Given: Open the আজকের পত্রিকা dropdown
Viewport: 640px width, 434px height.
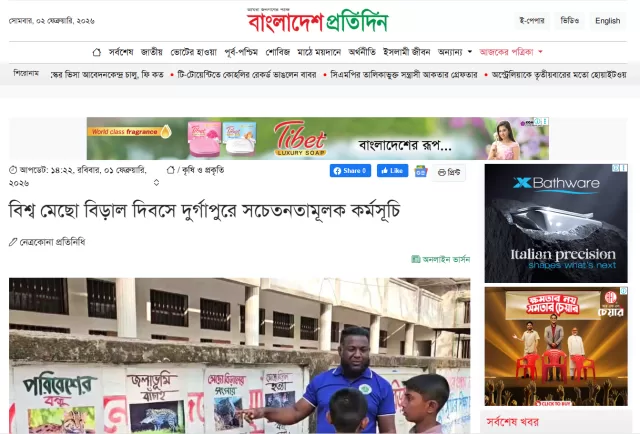Looking at the screenshot, I should (511, 52).
